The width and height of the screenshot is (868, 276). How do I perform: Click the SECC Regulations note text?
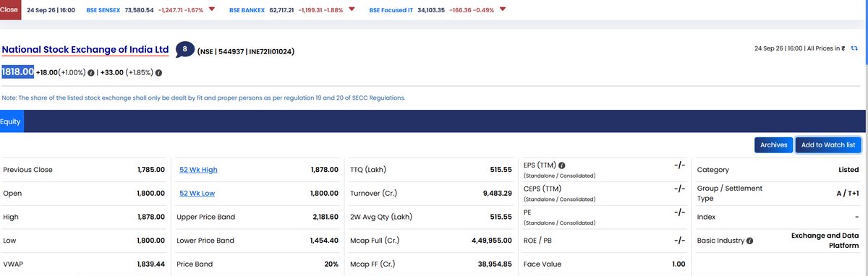(x=203, y=98)
